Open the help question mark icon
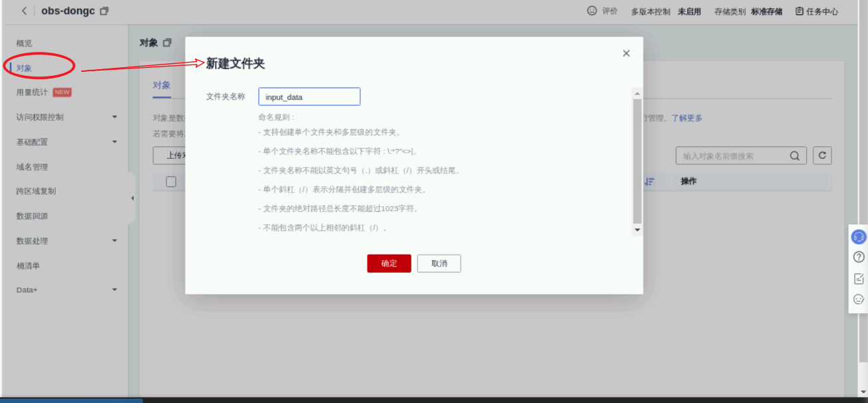 pyautogui.click(x=859, y=257)
